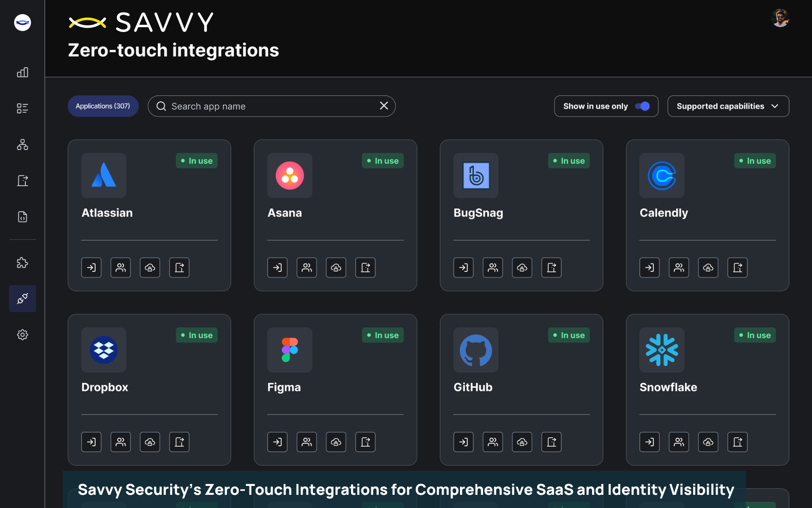The image size is (812, 508).
Task: Click the GitHub offboarding capability icon
Action: [x=552, y=442]
